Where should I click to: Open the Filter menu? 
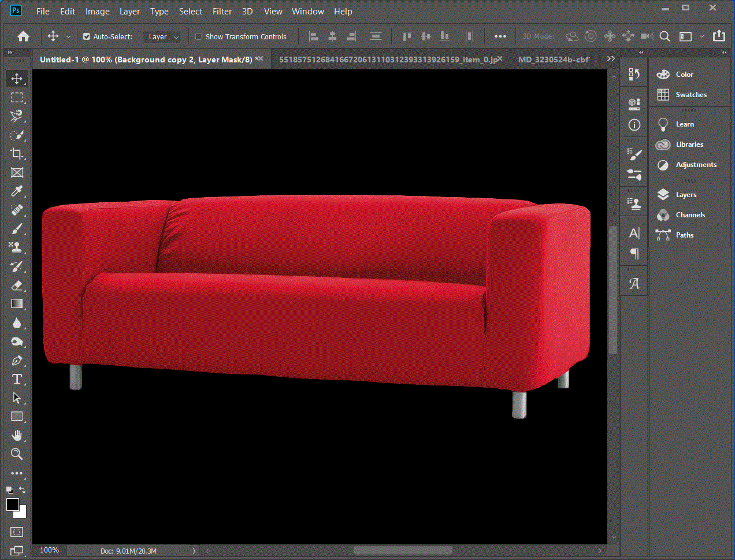[x=222, y=12]
